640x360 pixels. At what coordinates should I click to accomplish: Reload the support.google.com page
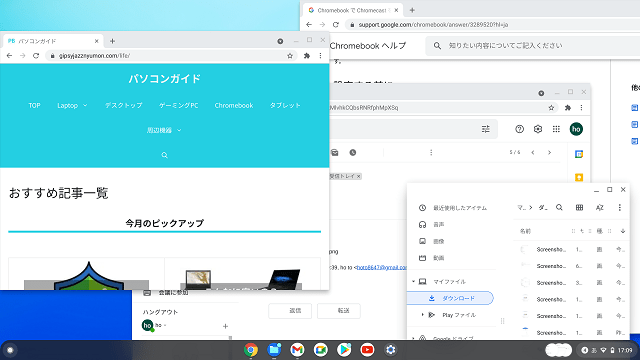click(x=336, y=24)
